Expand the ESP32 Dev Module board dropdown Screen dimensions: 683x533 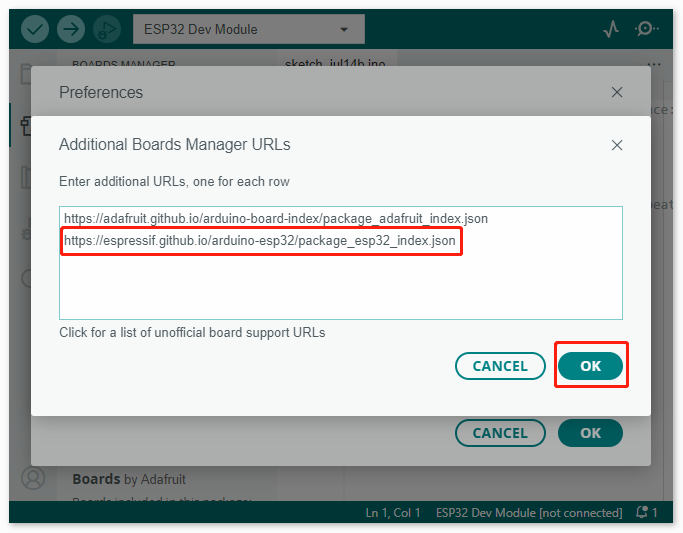(x=249, y=29)
